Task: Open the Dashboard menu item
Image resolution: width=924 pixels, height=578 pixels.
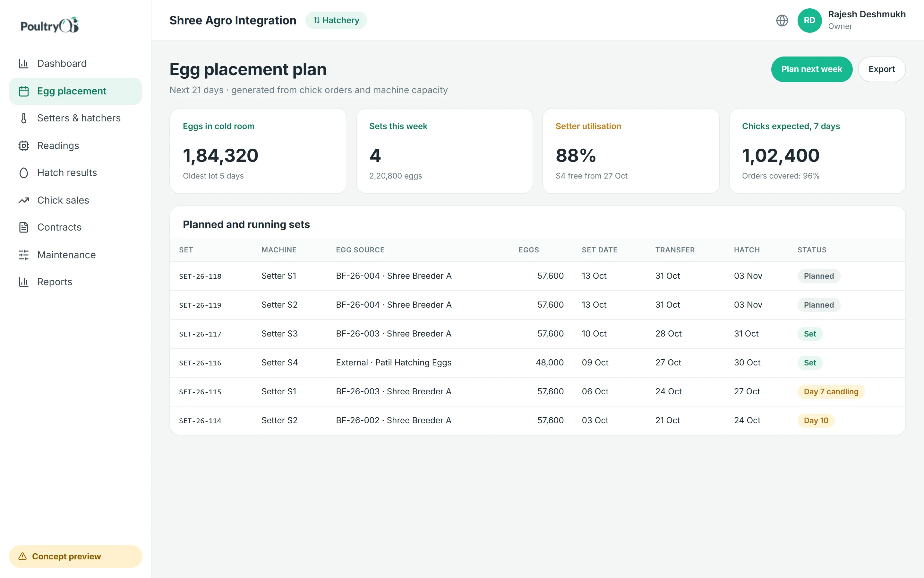Action: click(75, 64)
